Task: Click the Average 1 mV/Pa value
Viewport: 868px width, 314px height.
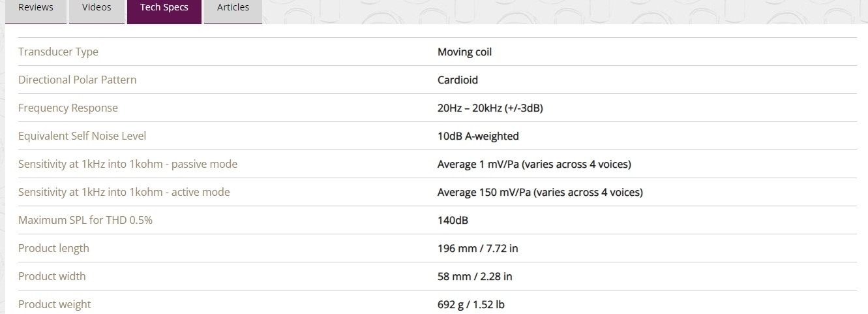Action: tap(534, 165)
